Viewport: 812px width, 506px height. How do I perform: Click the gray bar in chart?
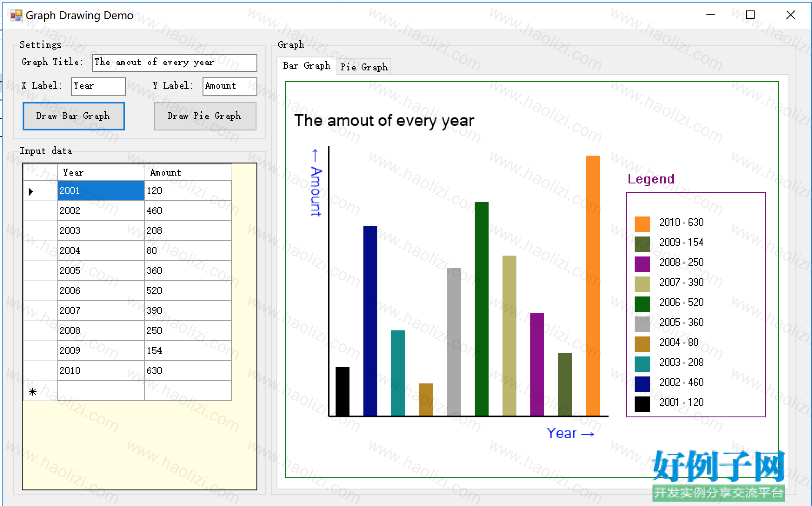454,342
